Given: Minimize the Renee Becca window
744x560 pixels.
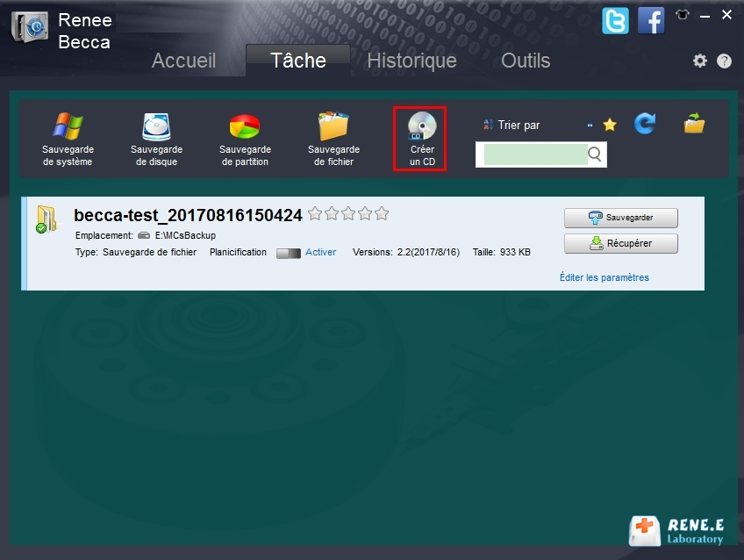Looking at the screenshot, I should [x=705, y=16].
